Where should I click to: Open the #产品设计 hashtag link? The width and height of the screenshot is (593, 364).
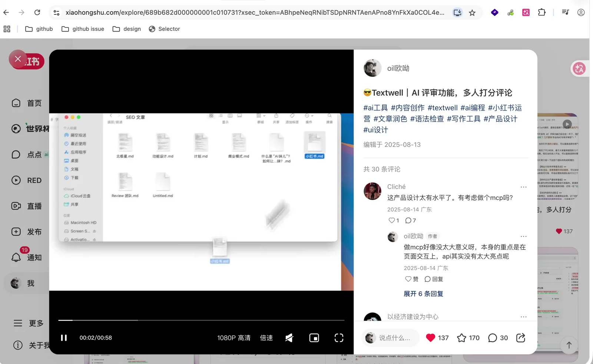click(x=500, y=119)
